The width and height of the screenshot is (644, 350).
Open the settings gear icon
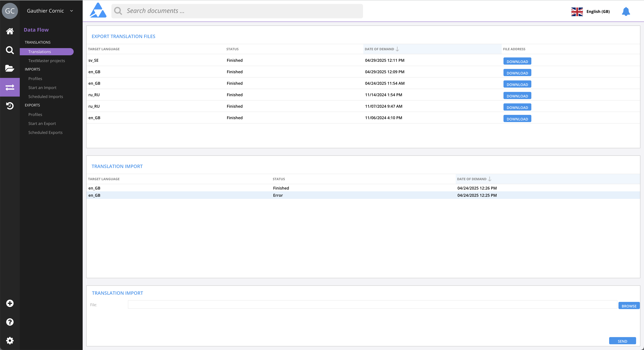[10, 340]
